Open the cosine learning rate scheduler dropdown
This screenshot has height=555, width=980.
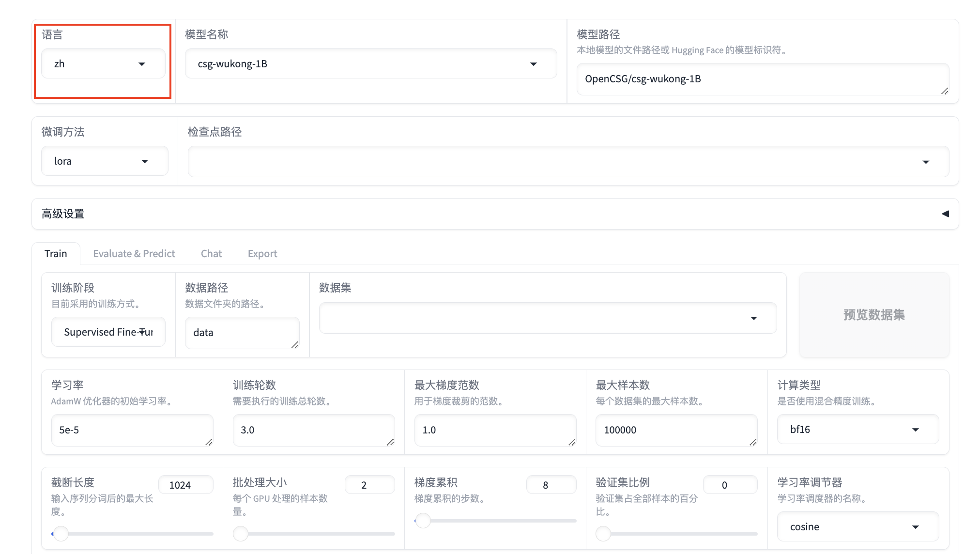[857, 527]
